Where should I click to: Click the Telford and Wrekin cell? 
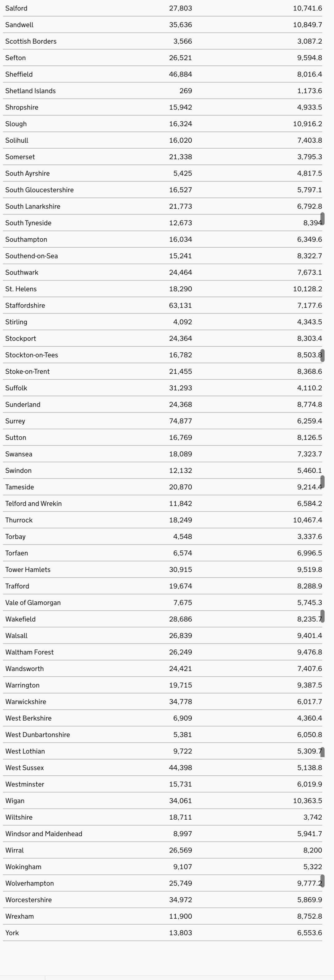[33, 504]
